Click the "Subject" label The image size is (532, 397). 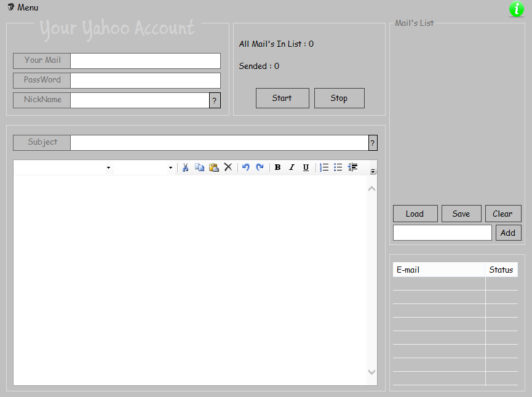click(42, 142)
